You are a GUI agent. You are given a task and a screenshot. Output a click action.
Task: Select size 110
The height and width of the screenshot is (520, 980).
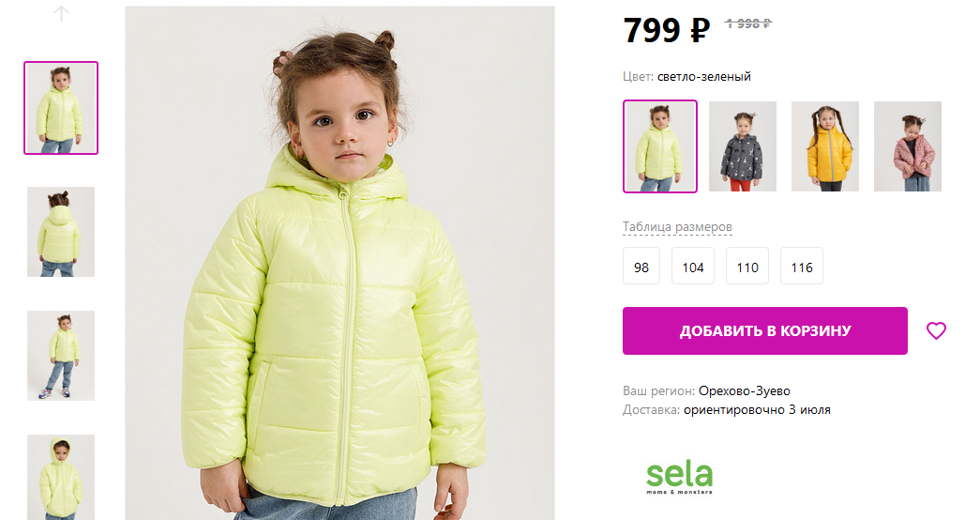746,266
